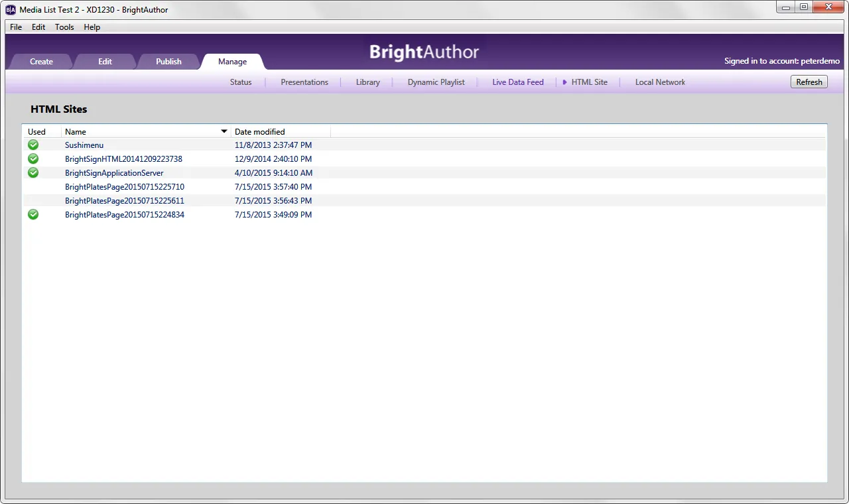Open the Library section
The image size is (849, 504).
point(367,82)
